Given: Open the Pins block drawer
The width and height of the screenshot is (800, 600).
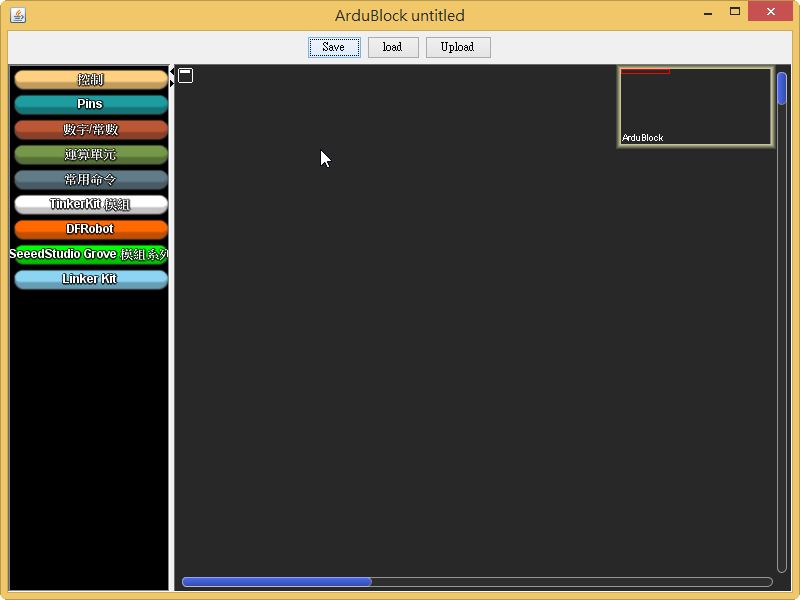Looking at the screenshot, I should click(90, 104).
